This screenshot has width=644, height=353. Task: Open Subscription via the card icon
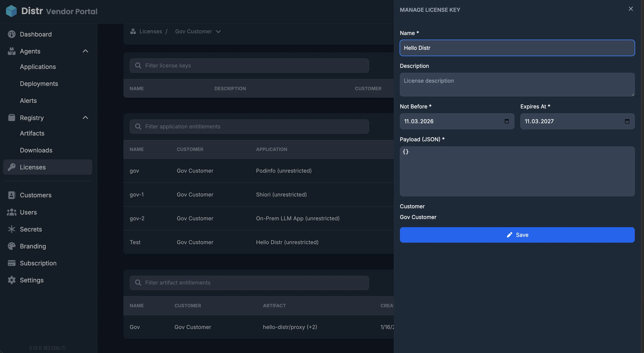coord(12,263)
